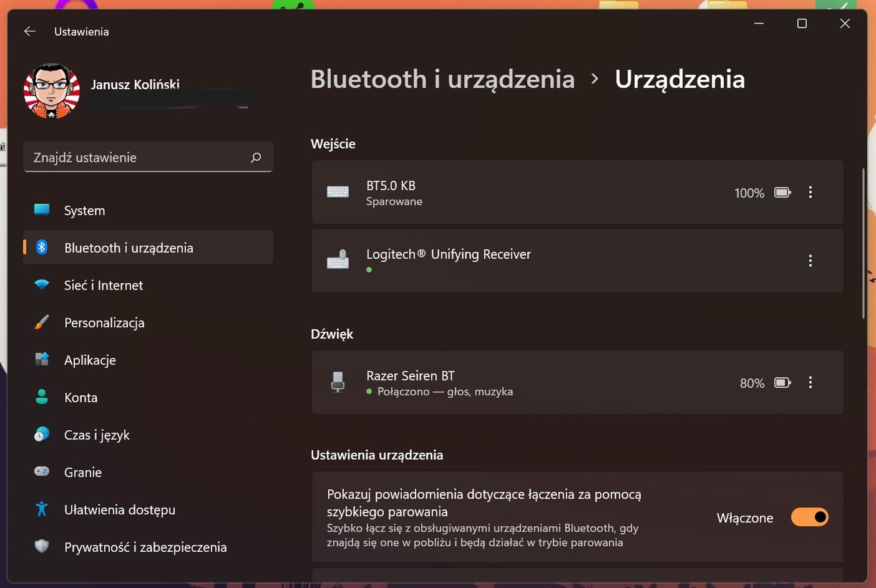
Task: Click the Janusz Koliński profile avatar
Action: (x=52, y=91)
